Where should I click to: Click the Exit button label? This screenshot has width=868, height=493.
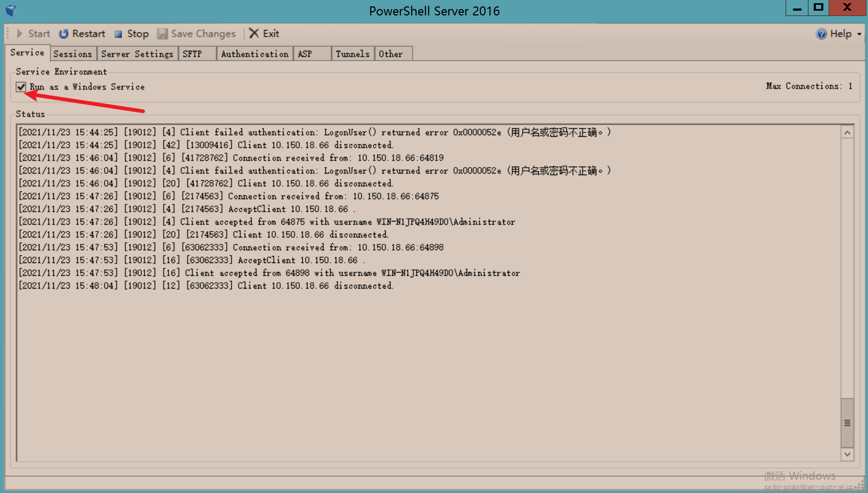point(271,34)
